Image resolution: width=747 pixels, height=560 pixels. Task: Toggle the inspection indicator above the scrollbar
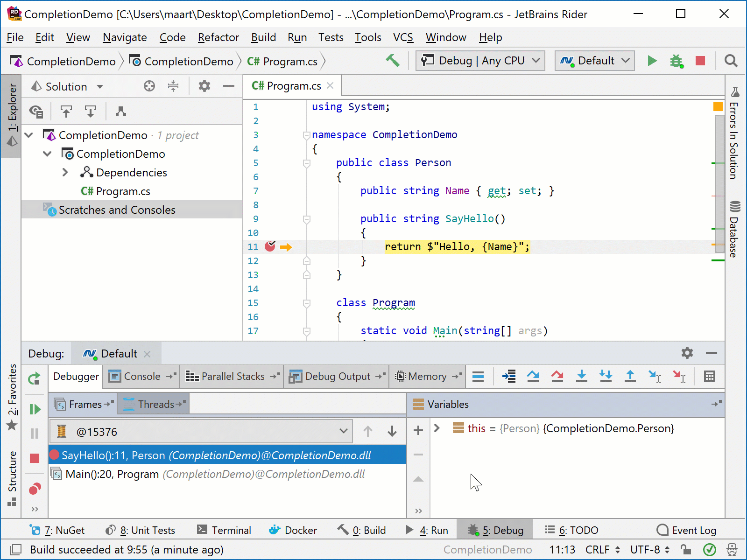(717, 106)
